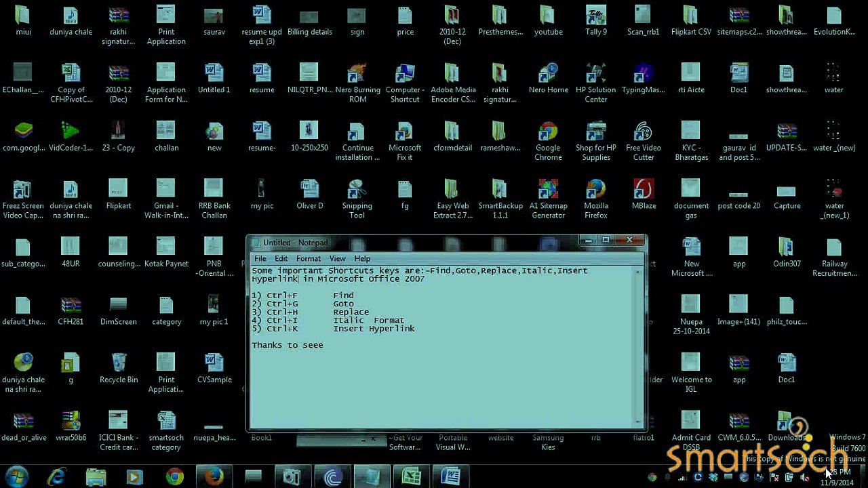Open the Format menu in Notepad
Viewport: 868px width, 488px height.
[x=309, y=258]
